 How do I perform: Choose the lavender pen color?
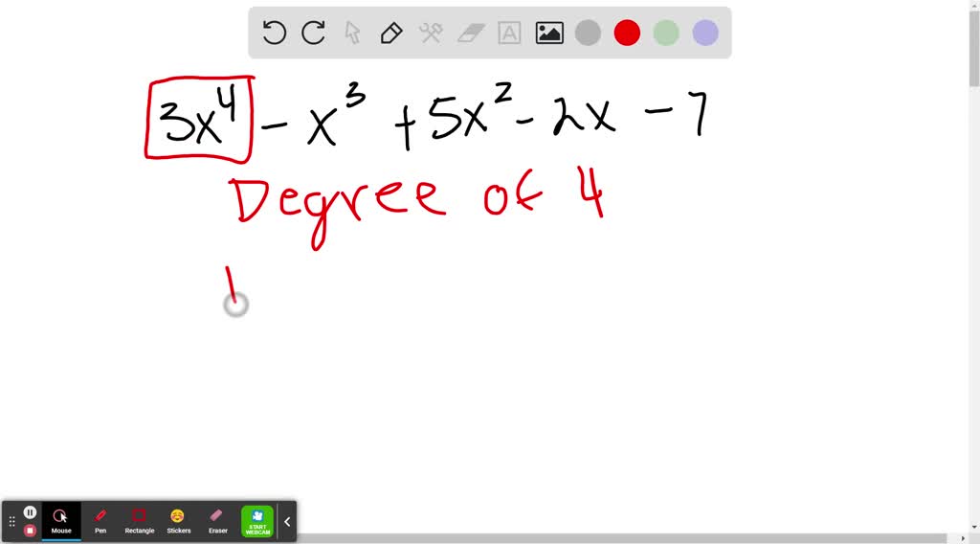(705, 33)
